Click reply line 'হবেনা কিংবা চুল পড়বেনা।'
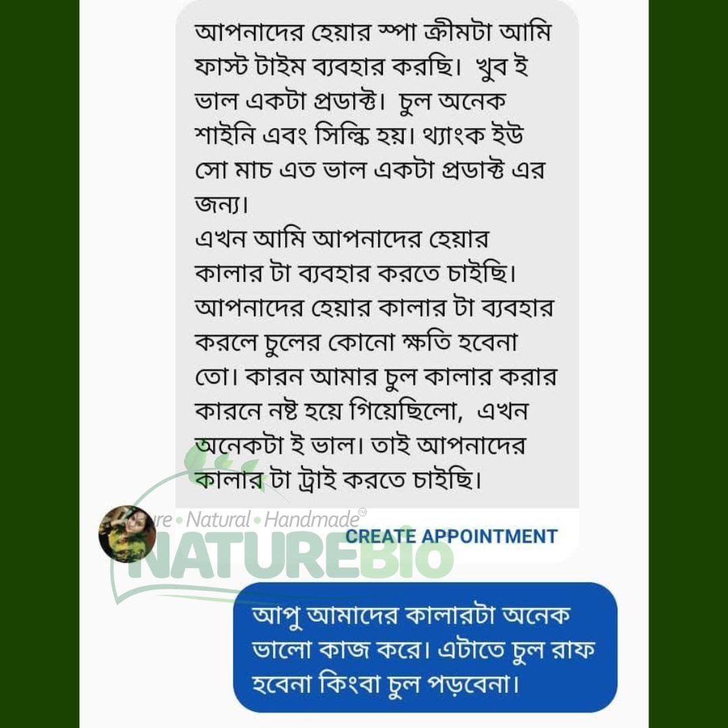This screenshot has width=728, height=728. pyautogui.click(x=386, y=684)
